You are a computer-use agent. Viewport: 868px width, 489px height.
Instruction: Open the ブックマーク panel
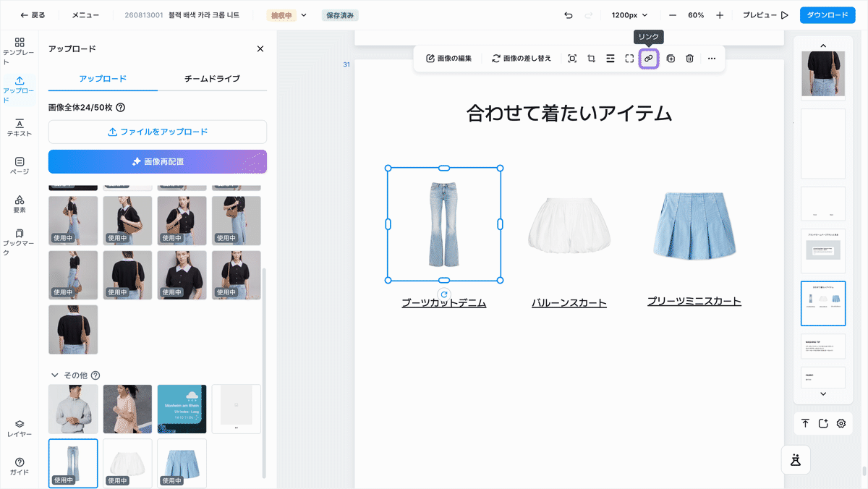click(x=20, y=242)
